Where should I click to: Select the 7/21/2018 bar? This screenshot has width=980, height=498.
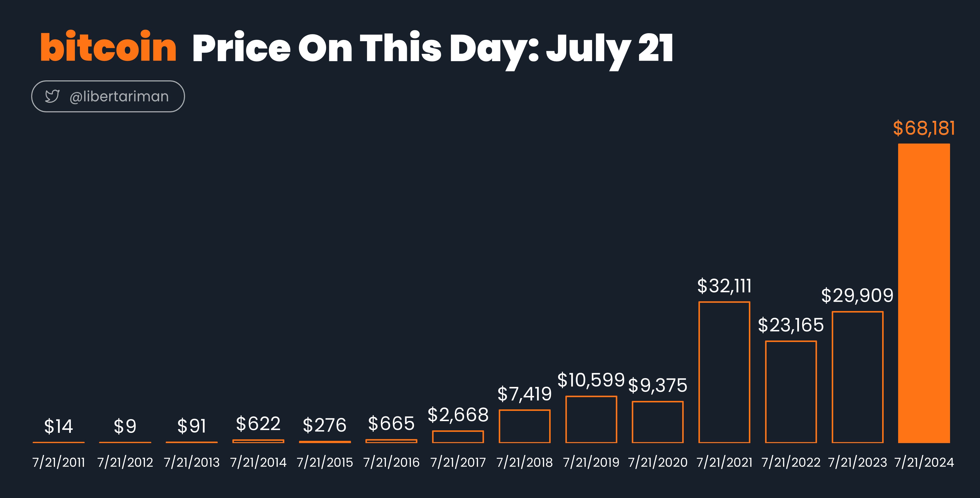(525, 426)
